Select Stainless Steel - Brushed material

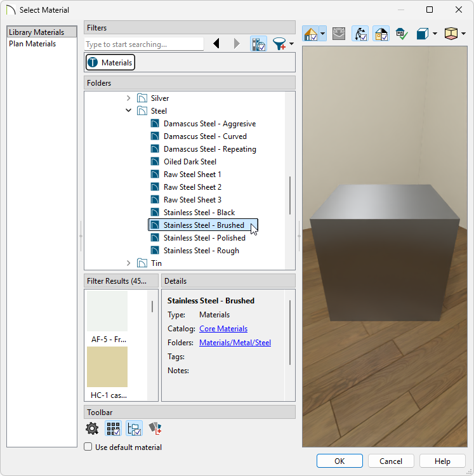point(203,225)
